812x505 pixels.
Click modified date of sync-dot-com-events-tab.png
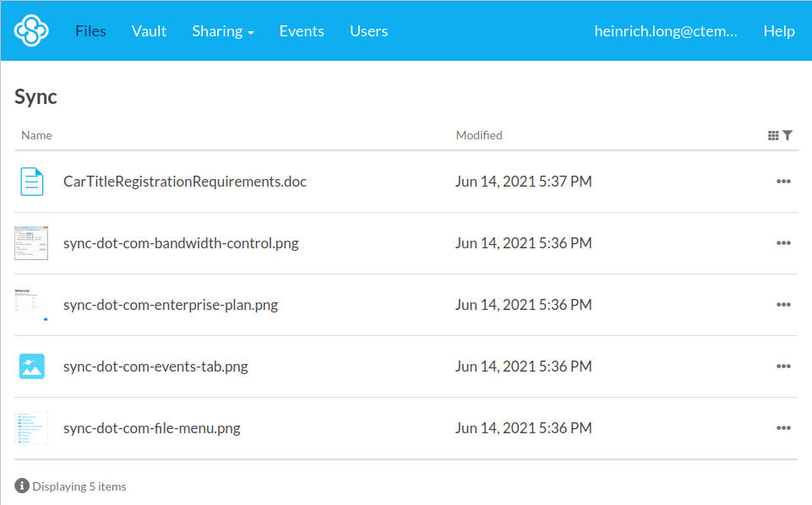(524, 367)
